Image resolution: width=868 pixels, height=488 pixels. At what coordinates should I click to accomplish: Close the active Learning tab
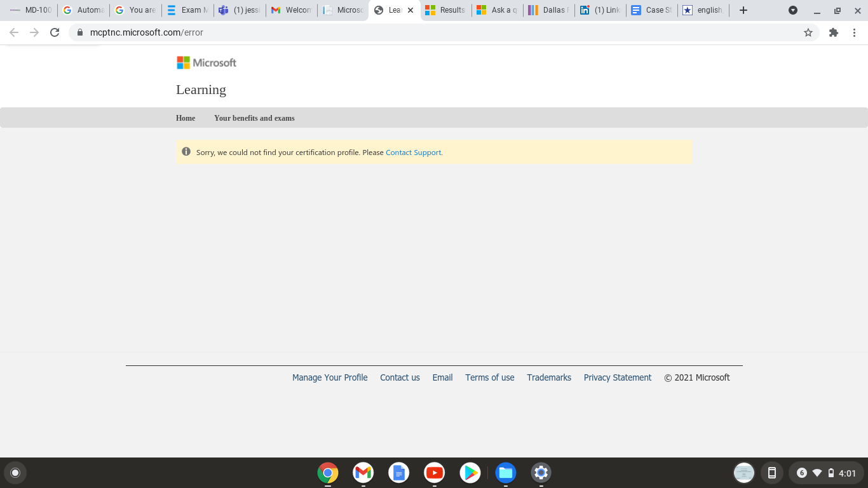[410, 10]
